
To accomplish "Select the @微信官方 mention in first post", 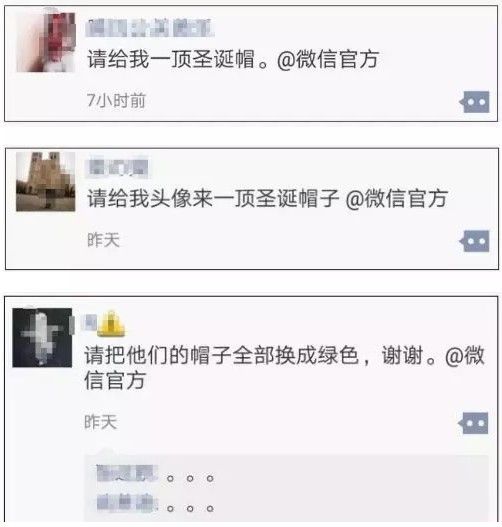I will point(328,59).
